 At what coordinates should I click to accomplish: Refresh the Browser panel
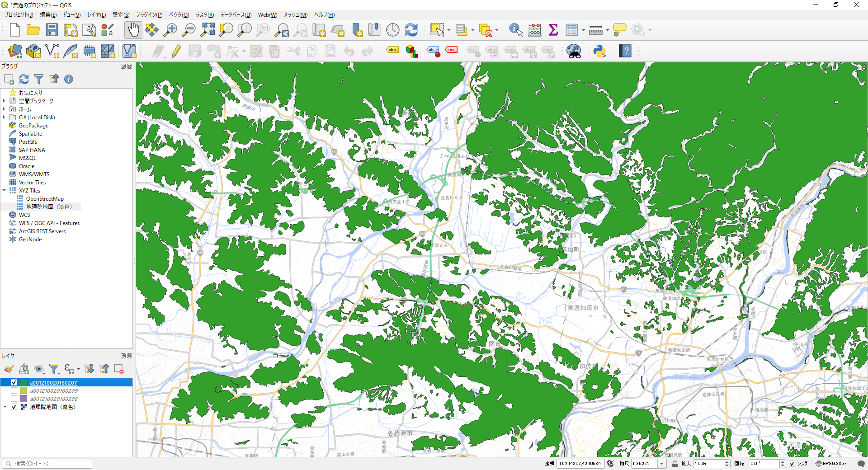click(24, 79)
